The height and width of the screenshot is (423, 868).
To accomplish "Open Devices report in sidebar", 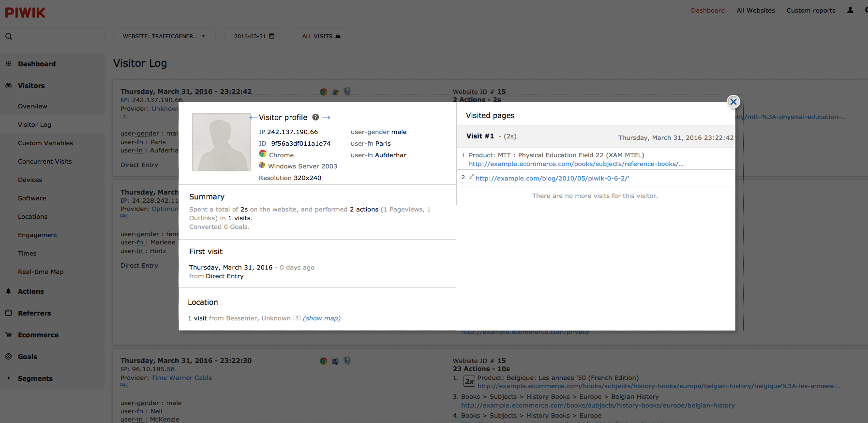I will 30,180.
